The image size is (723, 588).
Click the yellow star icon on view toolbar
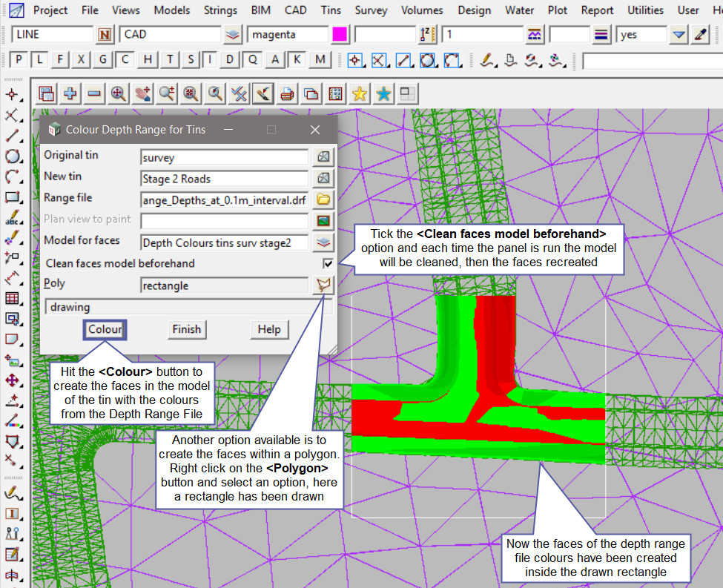[360, 93]
